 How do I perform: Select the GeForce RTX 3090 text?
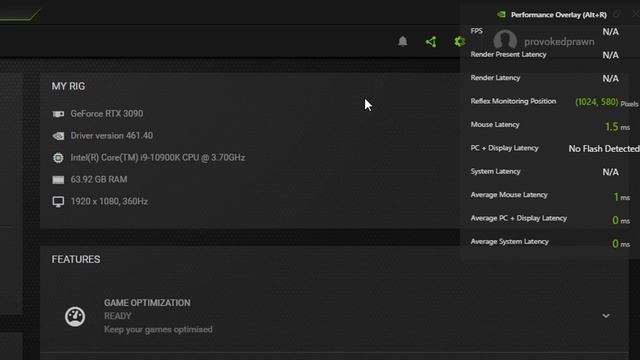107,113
